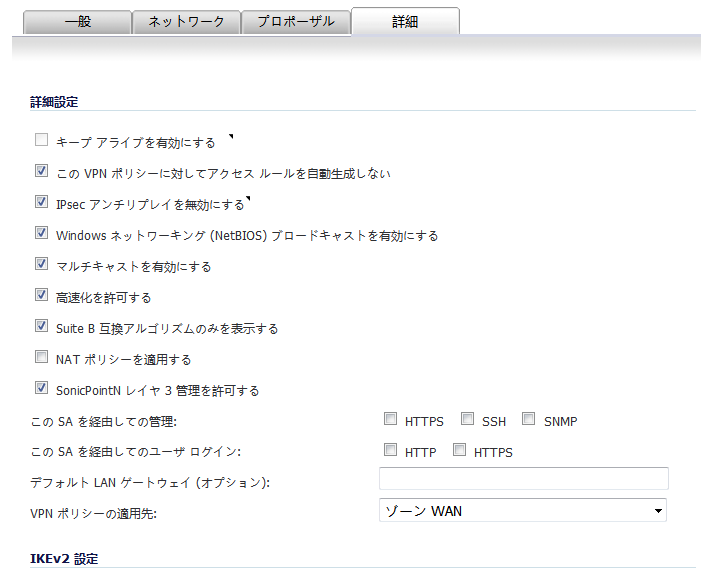702x587 pixels.
Task: Click the IKEv2 設定 heading
Action: coord(64,559)
